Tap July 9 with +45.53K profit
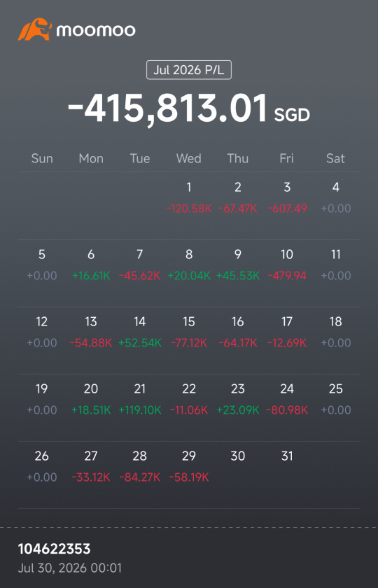Screen dimensions: 378x588 [238, 265]
